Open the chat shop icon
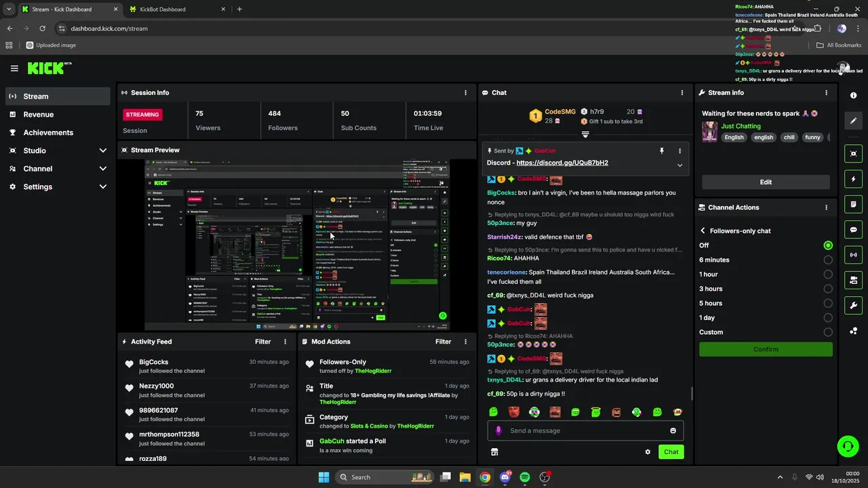 [494, 452]
